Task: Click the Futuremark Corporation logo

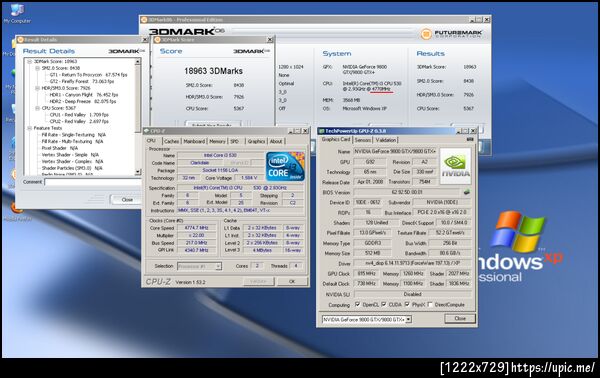Action: click(452, 34)
